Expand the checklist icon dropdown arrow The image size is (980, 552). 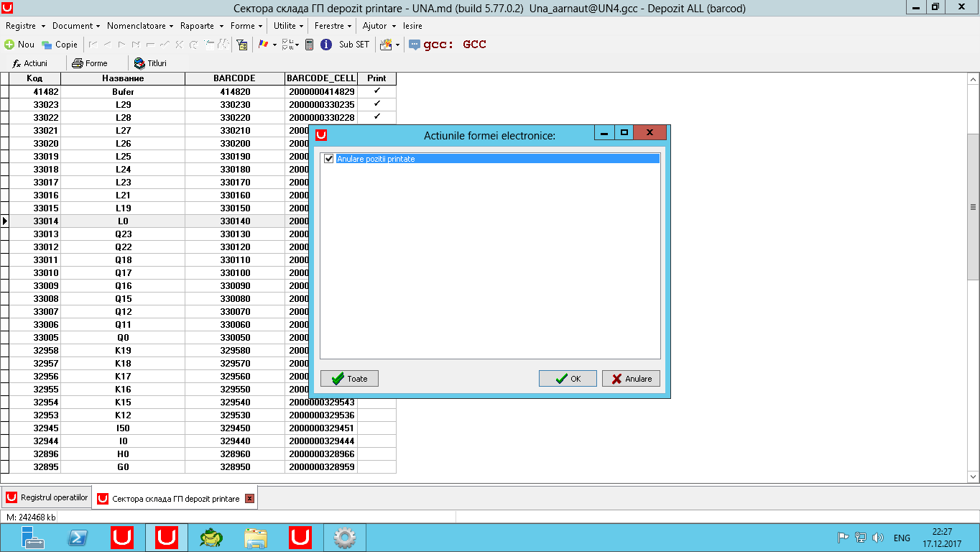click(297, 45)
